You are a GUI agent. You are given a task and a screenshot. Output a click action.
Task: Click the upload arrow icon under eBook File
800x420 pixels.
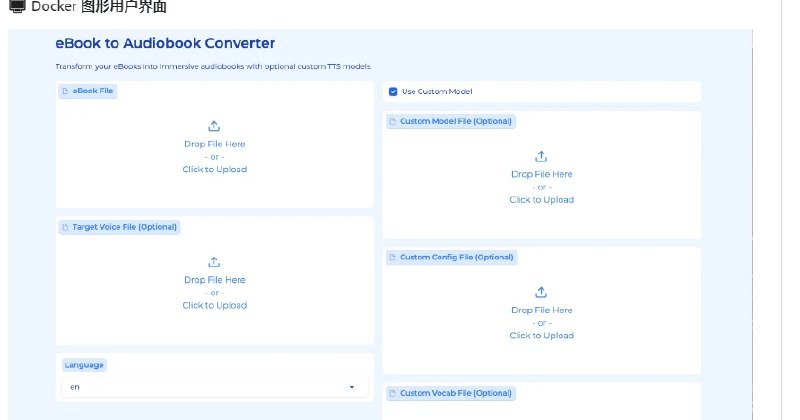(x=214, y=126)
